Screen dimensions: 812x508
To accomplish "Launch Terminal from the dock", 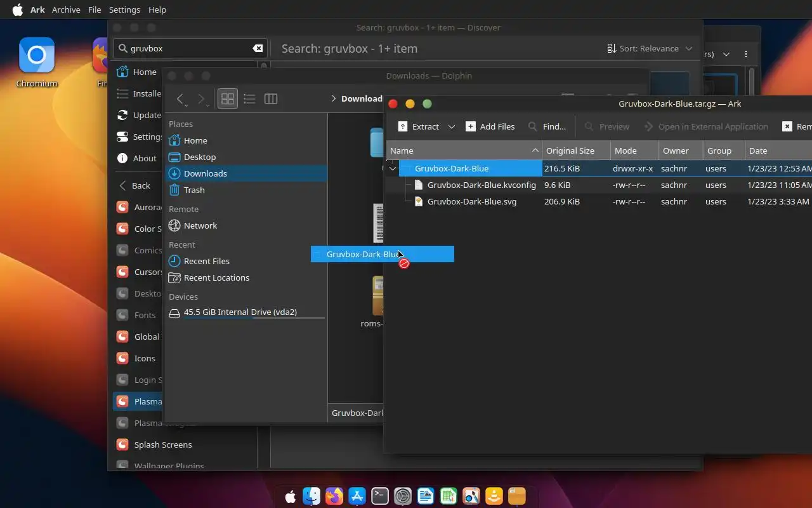I will pos(379,496).
